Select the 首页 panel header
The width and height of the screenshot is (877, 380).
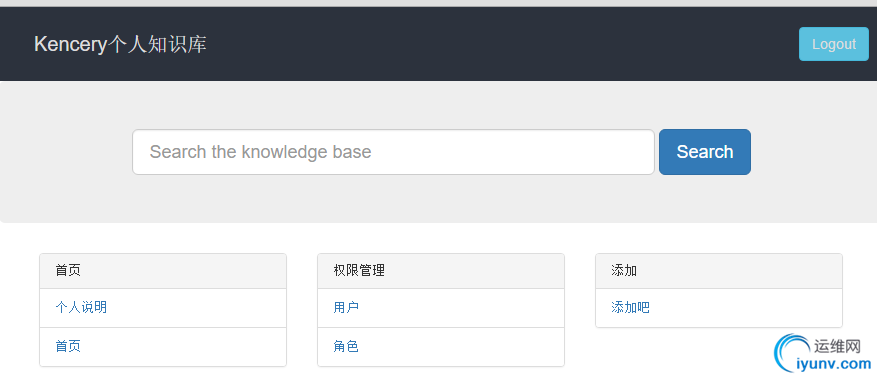tap(163, 271)
